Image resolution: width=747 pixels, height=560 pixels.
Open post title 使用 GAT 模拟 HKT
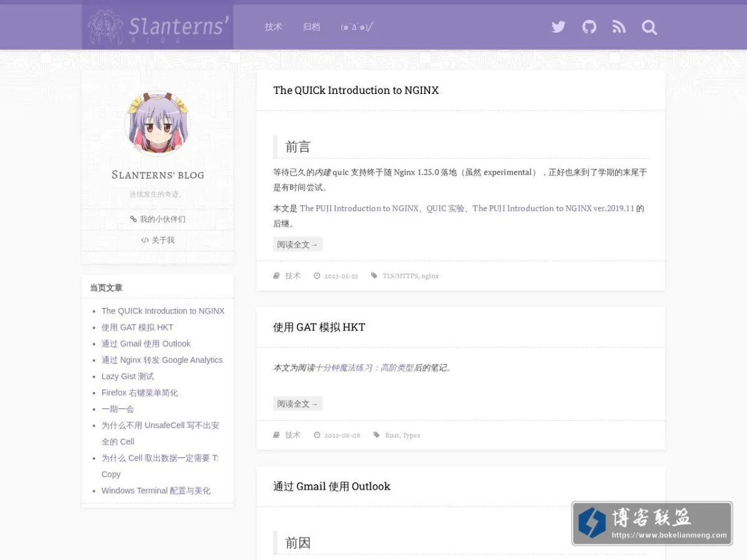(x=319, y=327)
